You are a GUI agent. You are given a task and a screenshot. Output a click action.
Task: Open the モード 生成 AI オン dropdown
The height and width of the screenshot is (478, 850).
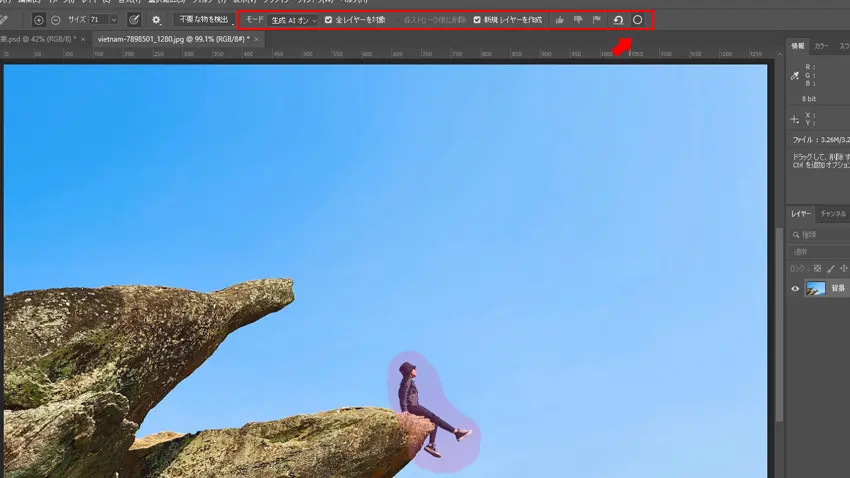tap(293, 20)
